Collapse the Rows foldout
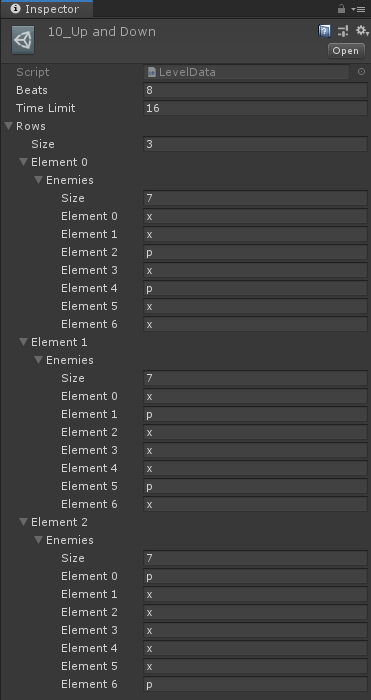371x700 pixels. (x=8, y=126)
